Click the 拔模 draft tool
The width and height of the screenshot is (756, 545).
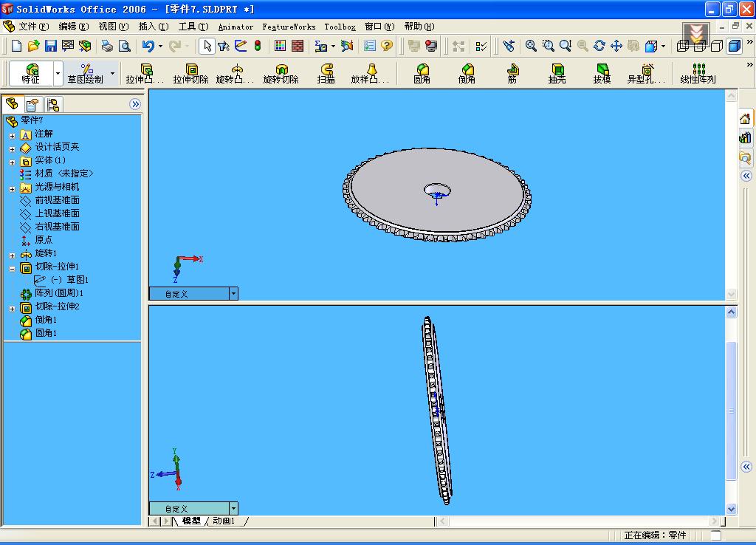click(602, 73)
